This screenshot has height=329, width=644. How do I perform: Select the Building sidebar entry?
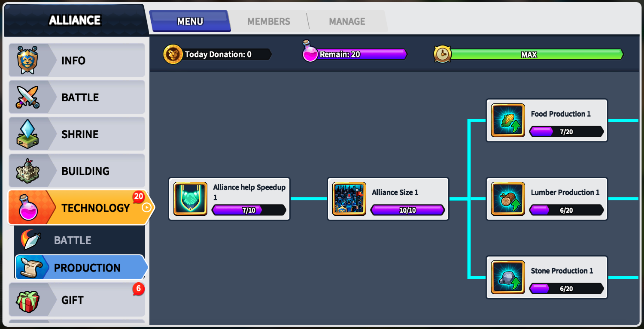[77, 171]
